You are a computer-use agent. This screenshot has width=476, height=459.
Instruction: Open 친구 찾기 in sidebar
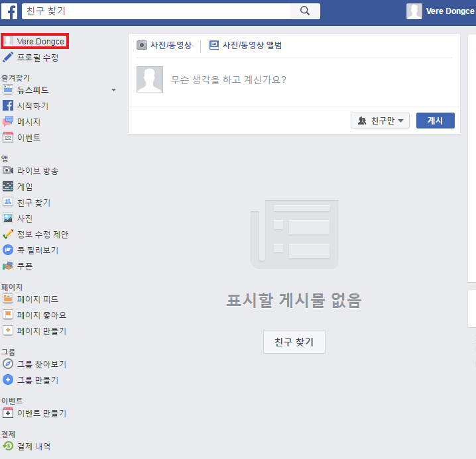click(34, 203)
